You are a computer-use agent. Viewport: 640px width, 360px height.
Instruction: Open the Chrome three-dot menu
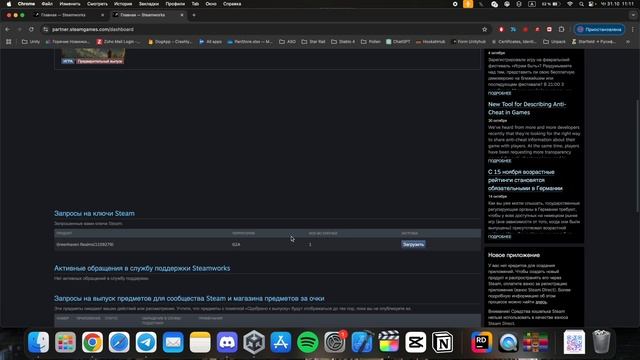point(633,29)
